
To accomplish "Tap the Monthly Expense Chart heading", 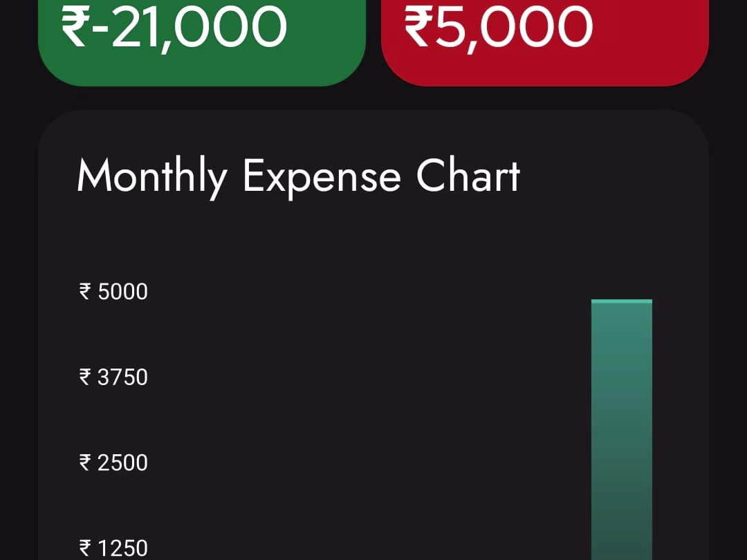I will point(298,176).
